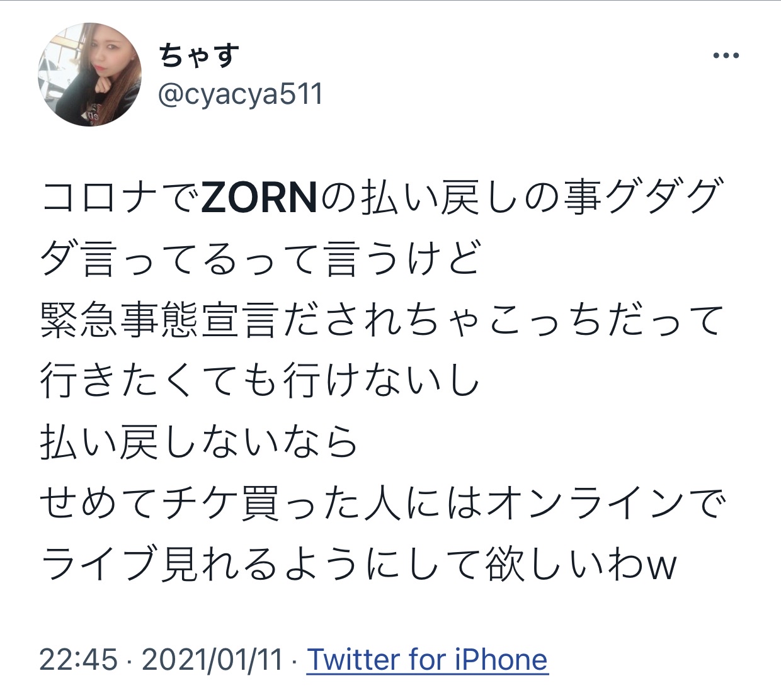Open the three-dot more options menu
781x700 pixels.
pos(726,56)
